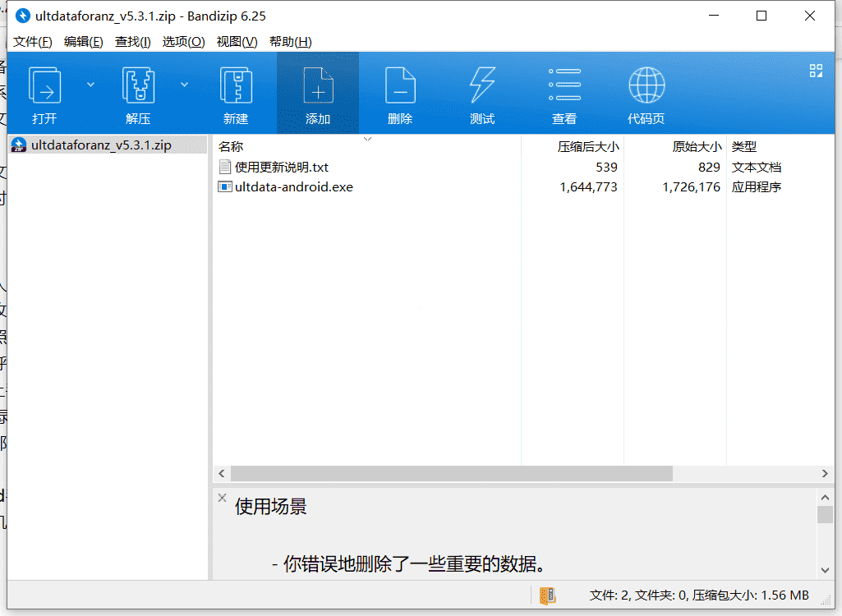The height and width of the screenshot is (616, 842).
Task: Click the original size value 829
Action: [709, 167]
